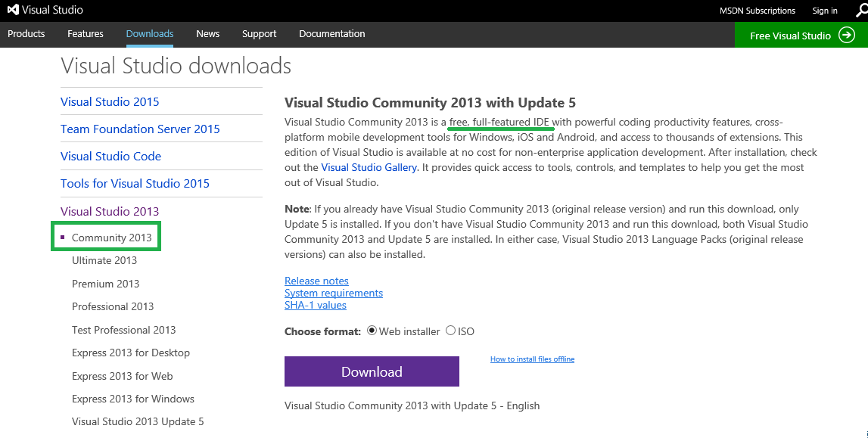The image size is (868, 438).
Task: Click How to install files offline
Action: click(532, 359)
